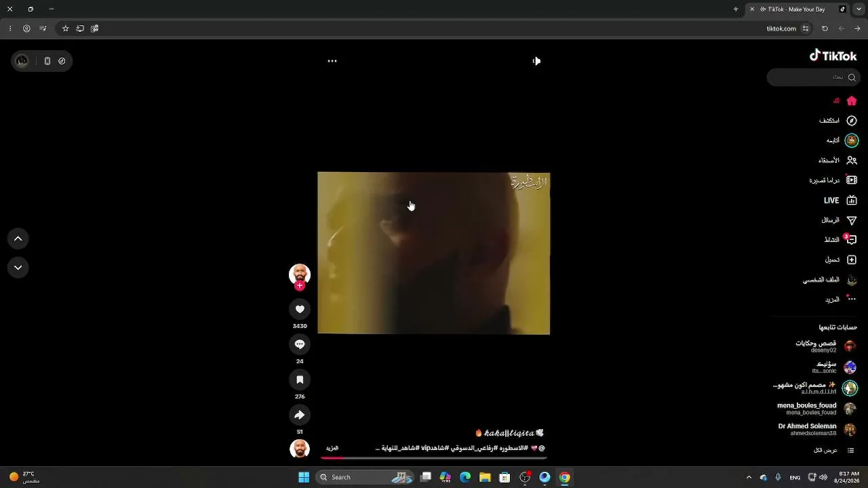Screen dimensions: 868x488
Task: Open comments with the speech bubble icon
Action: click(300, 344)
